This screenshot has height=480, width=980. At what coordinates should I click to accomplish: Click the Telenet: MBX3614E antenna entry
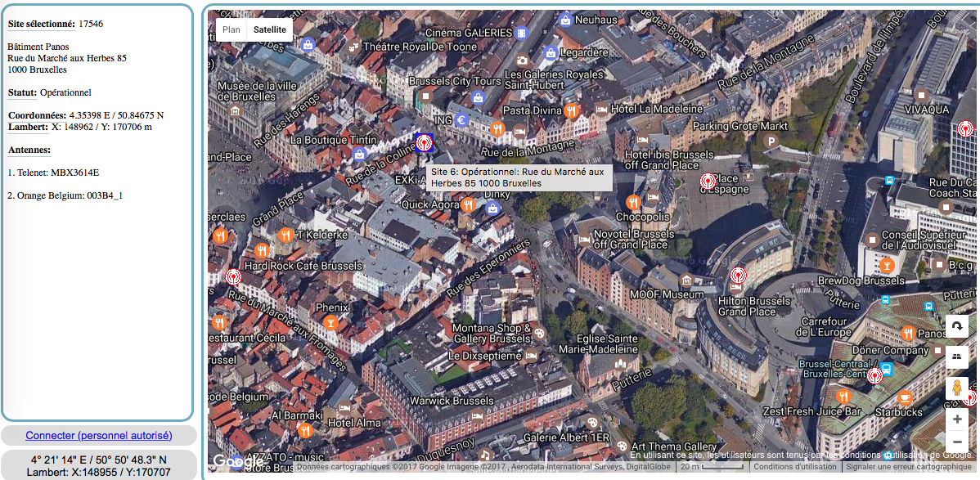tap(53, 173)
